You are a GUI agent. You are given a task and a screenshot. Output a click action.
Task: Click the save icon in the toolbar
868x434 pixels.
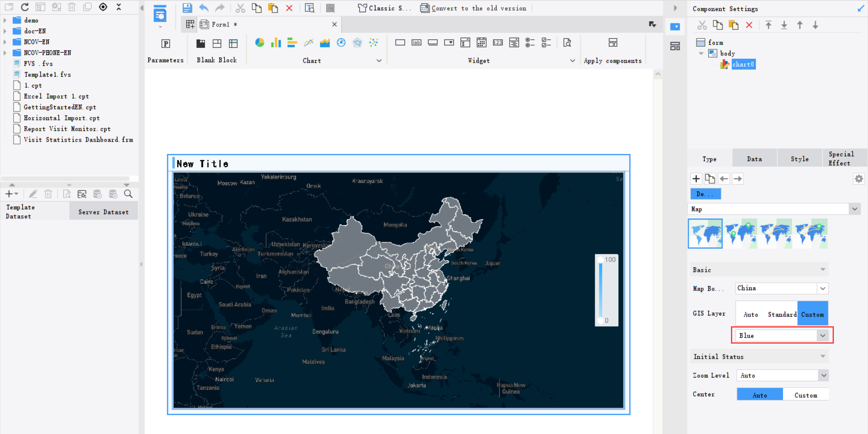click(x=187, y=8)
